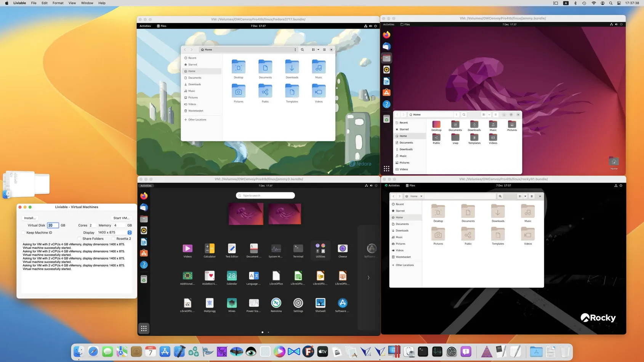This screenshot has height=362, width=644.
Task: Open Remmina in the jammy3 app grid
Action: coord(276,303)
